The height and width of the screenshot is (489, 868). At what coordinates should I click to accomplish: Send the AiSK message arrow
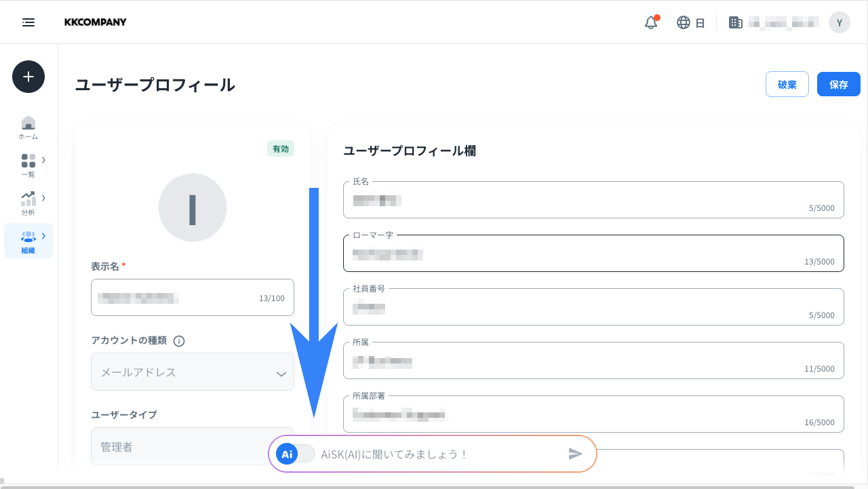[x=576, y=454]
